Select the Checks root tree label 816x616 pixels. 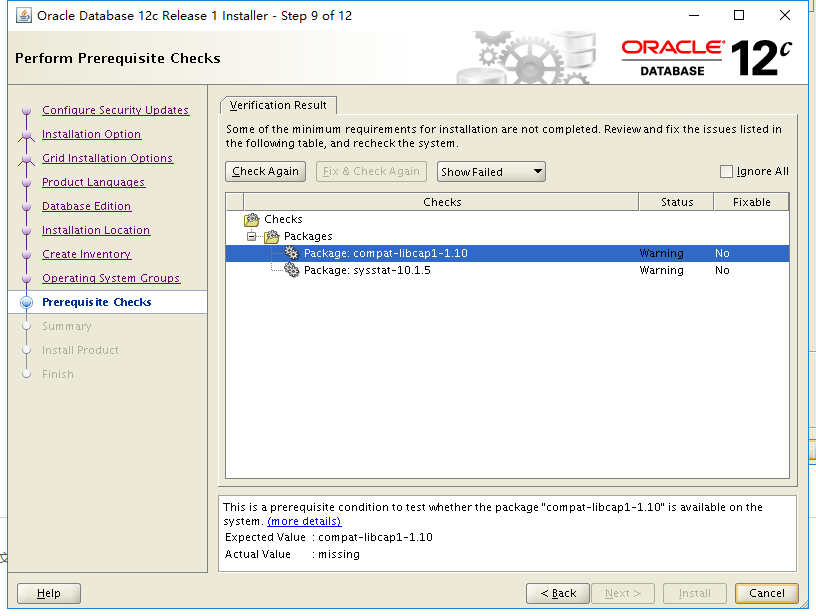(x=283, y=219)
